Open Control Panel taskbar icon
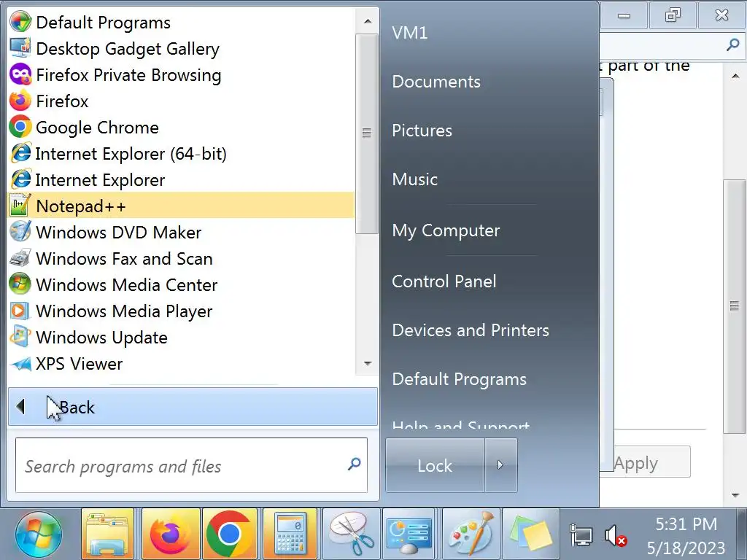The image size is (747, 560). pyautogui.click(x=410, y=534)
